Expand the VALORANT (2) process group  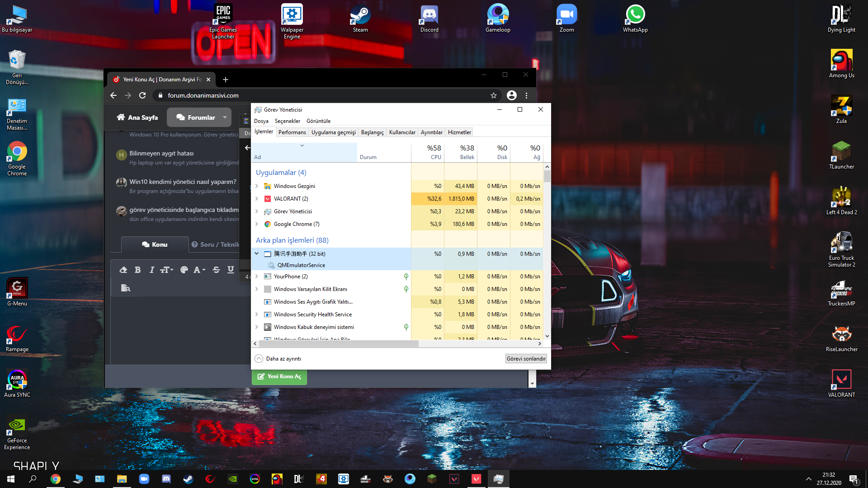click(x=257, y=199)
